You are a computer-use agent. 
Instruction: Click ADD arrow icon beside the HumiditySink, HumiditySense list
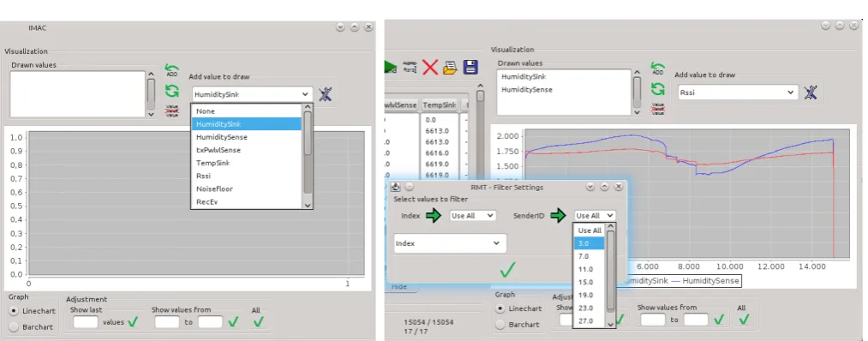point(657,68)
